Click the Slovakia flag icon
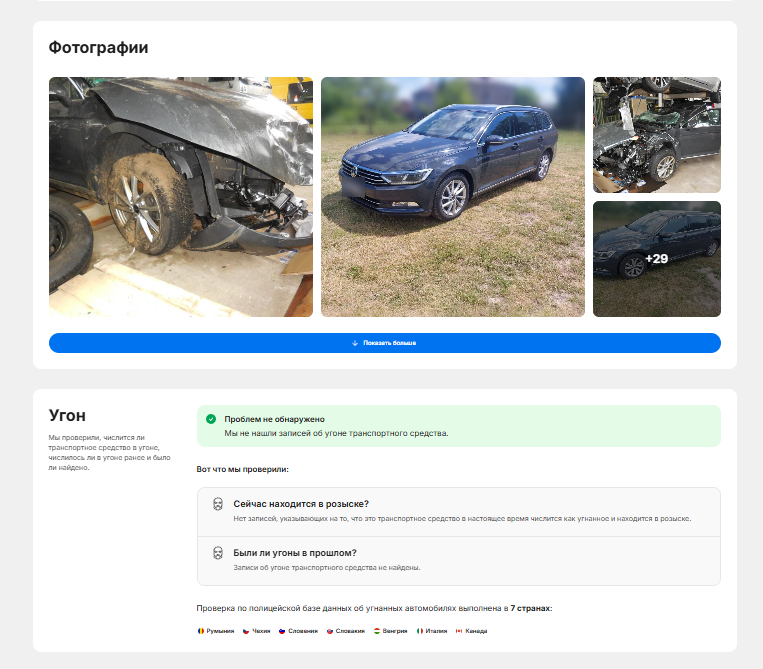The width and height of the screenshot is (763, 669). pos(329,631)
